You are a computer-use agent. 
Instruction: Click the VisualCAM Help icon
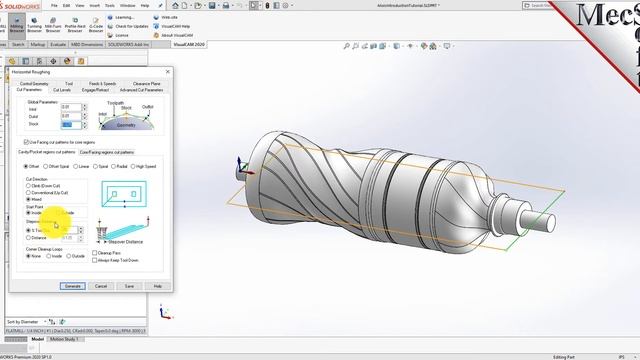pos(156,26)
